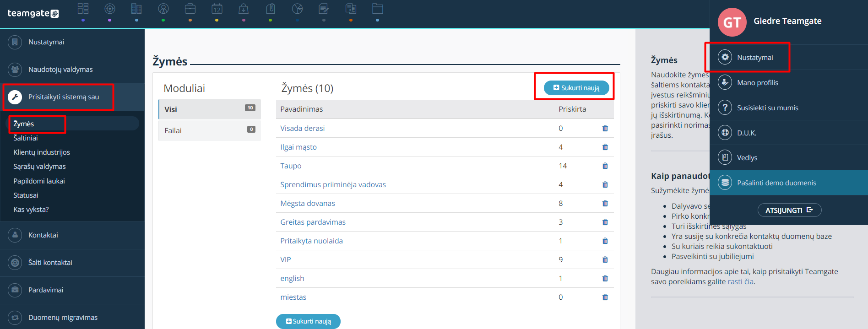
Task: Collapse 'Prisitaikyti sistemą sau' sidebar section
Action: (x=72, y=97)
